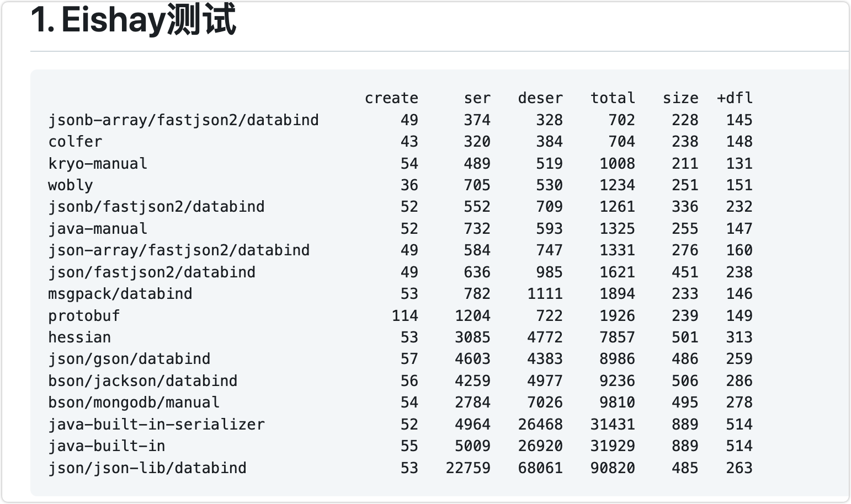Screen dimensions: 851x504
Task: Click +dfl value 232 in jsonb/fastjson2 row
Action: tap(739, 207)
